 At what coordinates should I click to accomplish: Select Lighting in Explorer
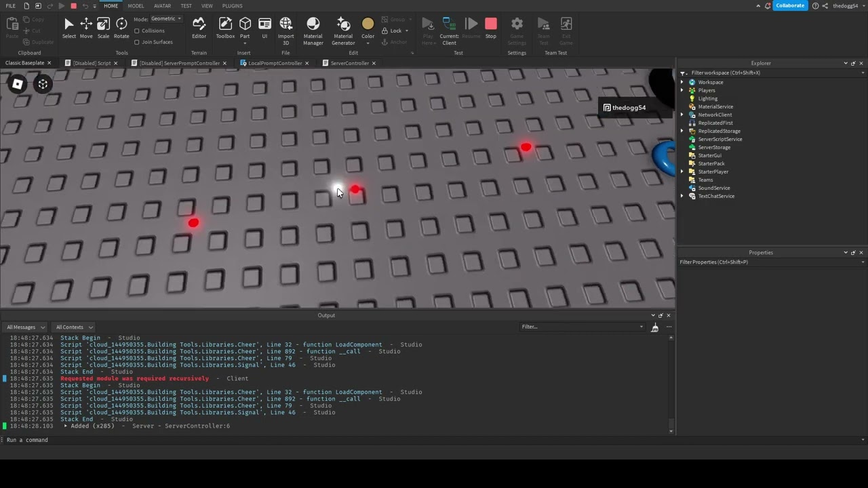click(x=707, y=99)
